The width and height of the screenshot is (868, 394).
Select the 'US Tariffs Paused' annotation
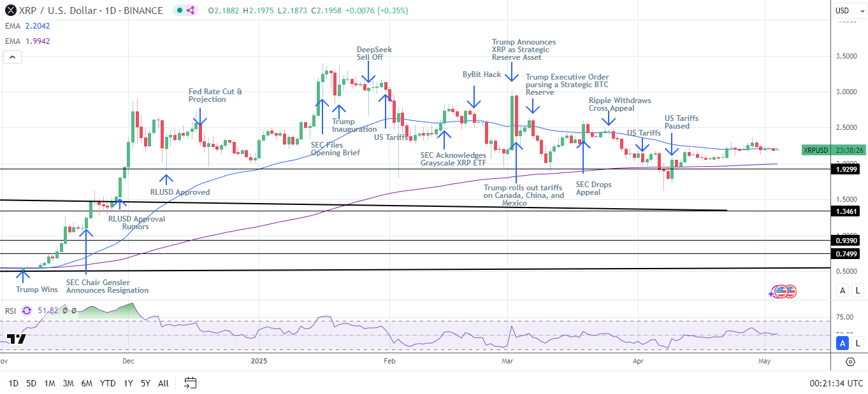[681, 122]
